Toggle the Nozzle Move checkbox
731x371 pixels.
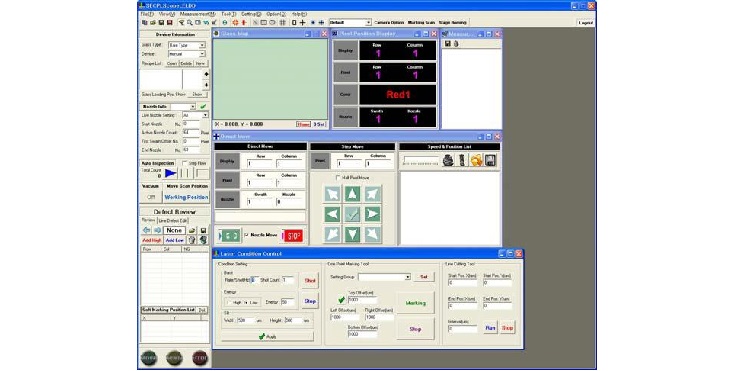click(x=247, y=235)
